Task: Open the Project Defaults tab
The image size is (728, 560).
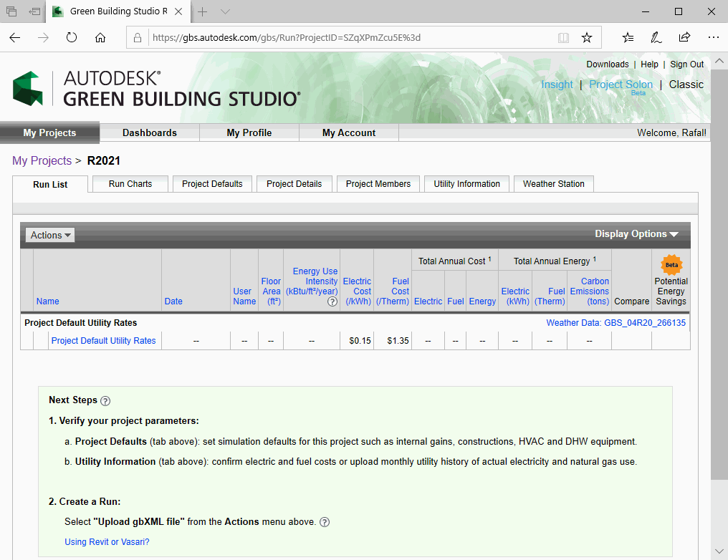Action: tap(212, 184)
